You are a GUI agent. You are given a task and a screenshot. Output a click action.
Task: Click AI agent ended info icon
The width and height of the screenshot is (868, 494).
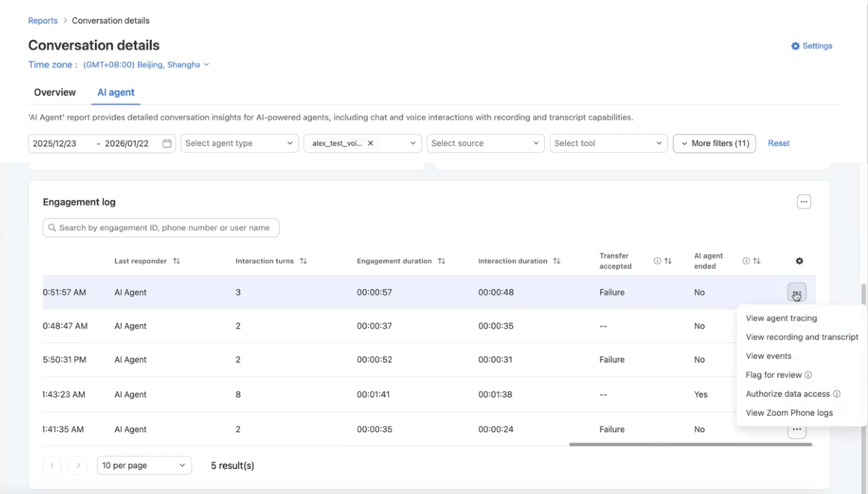[745, 261]
